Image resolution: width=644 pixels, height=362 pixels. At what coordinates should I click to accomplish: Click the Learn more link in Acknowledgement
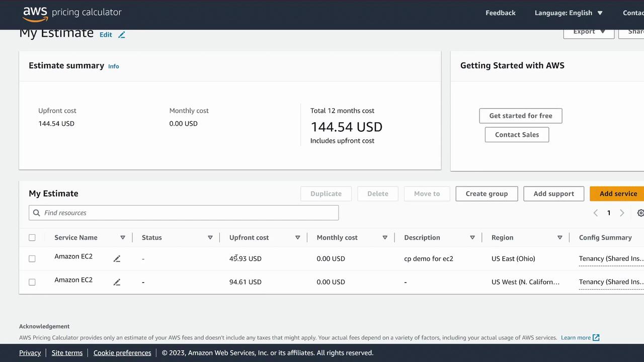pos(576,338)
